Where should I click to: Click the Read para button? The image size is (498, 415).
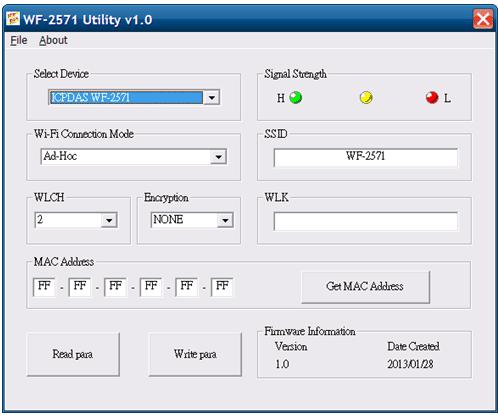[x=73, y=354]
